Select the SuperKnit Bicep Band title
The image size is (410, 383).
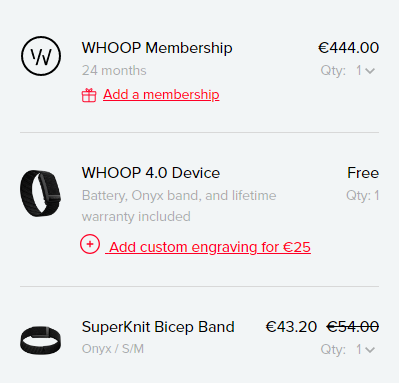click(158, 327)
